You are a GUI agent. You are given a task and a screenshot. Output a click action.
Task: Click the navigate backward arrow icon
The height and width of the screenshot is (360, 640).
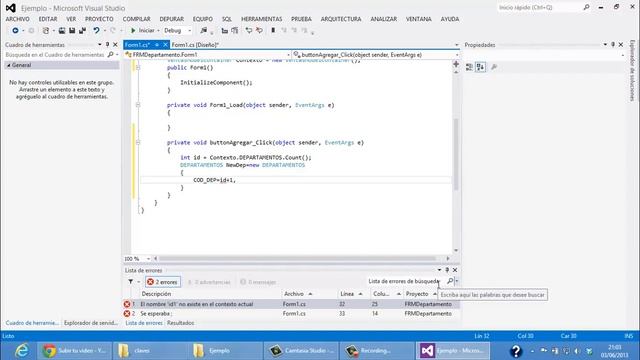click(x=15, y=31)
